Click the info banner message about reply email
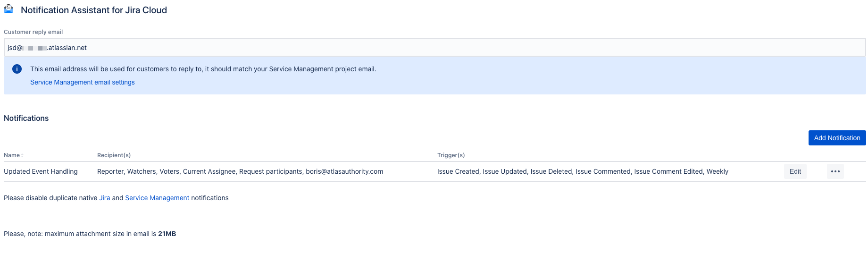 tap(203, 69)
